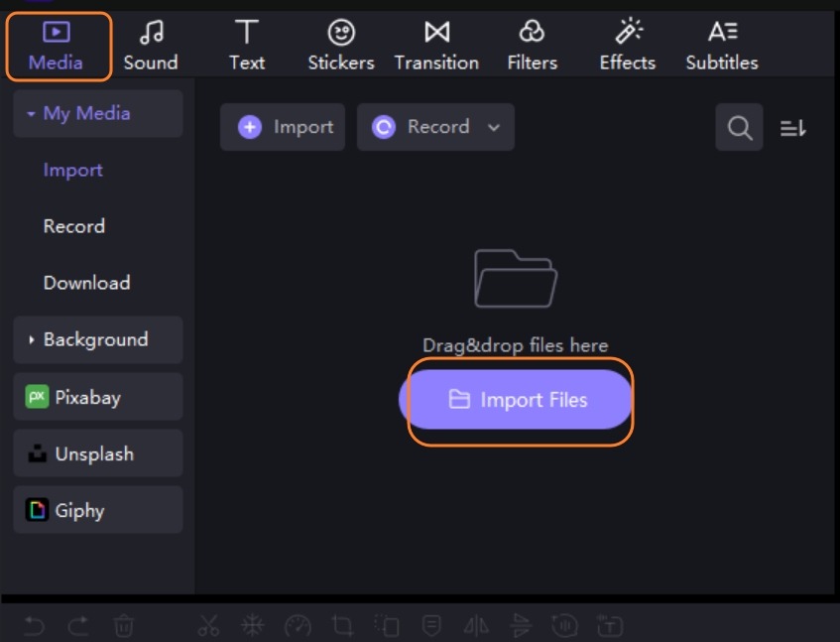Switch to the Transition tab
Image resolution: width=840 pixels, height=642 pixels.
(436, 47)
